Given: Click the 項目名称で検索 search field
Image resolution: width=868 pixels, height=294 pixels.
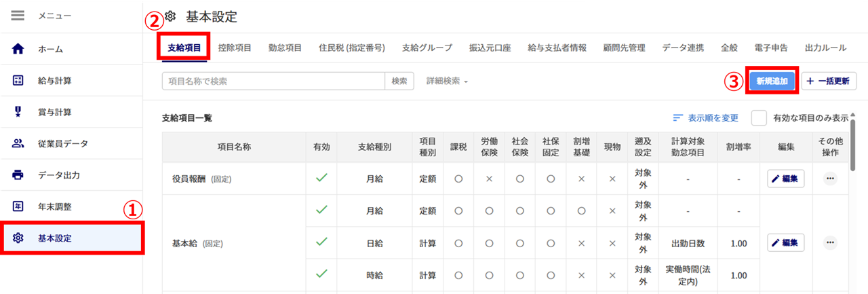Looking at the screenshot, I should click(273, 81).
